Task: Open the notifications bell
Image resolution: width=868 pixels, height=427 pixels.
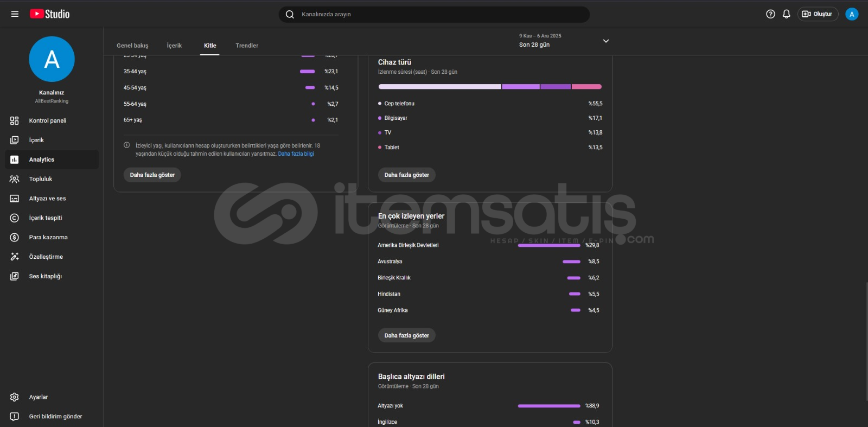Action: [x=786, y=14]
